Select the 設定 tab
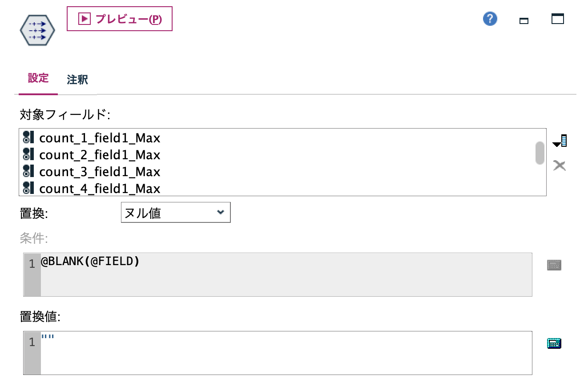This screenshot has width=588, height=379. (38, 78)
